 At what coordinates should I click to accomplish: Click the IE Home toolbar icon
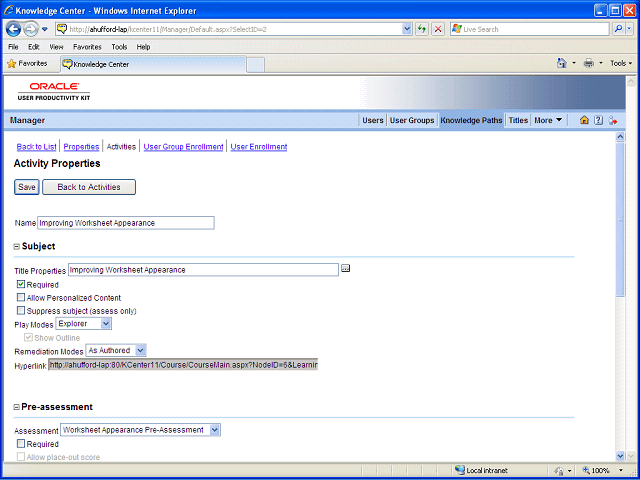(562, 63)
